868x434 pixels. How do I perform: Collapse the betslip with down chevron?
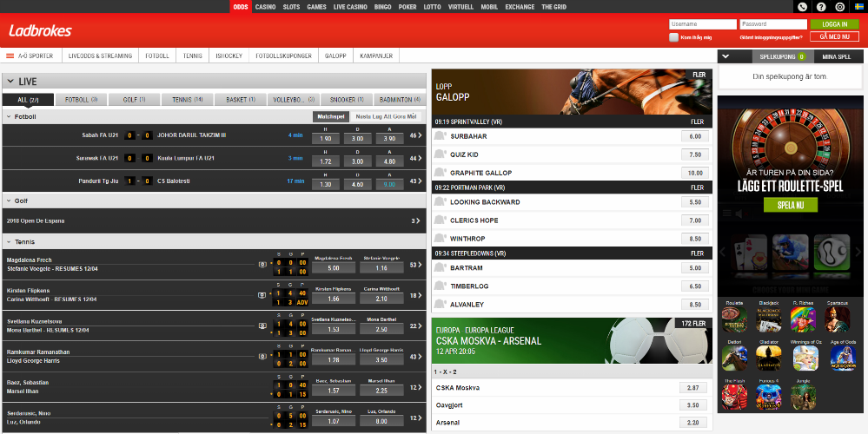coord(727,56)
